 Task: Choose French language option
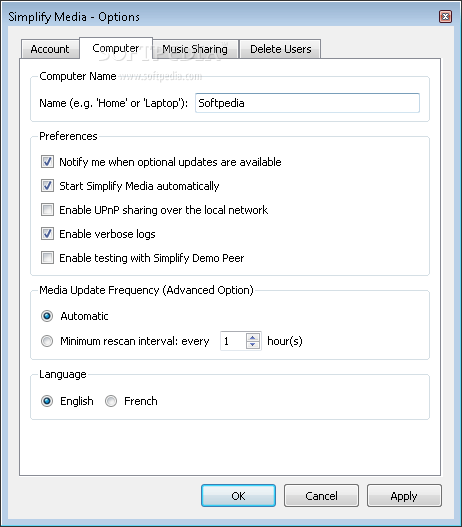[111, 401]
